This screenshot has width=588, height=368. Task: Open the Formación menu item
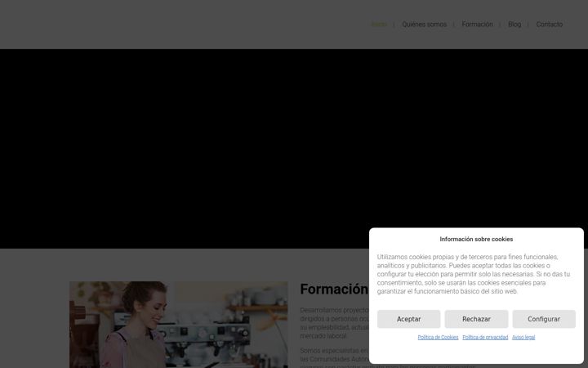tap(477, 25)
